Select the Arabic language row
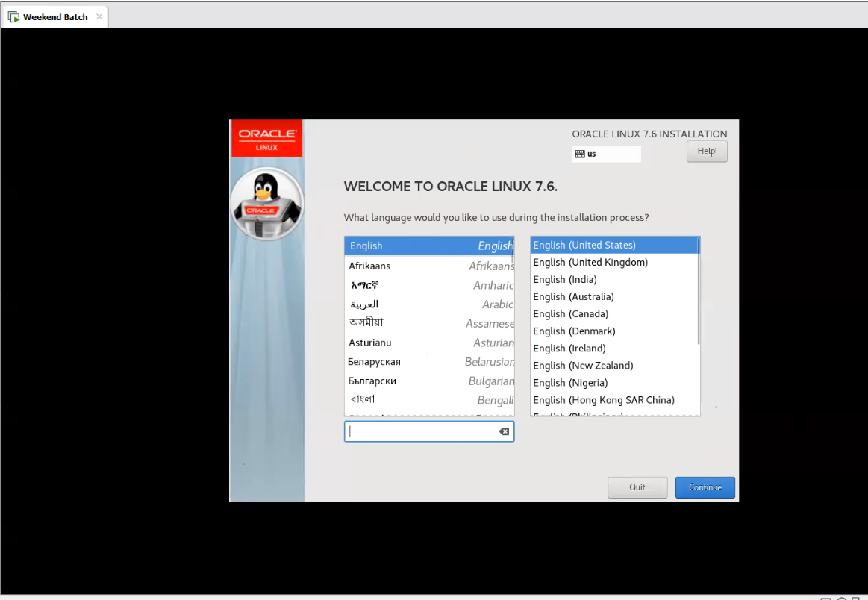868x600 pixels. [429, 304]
